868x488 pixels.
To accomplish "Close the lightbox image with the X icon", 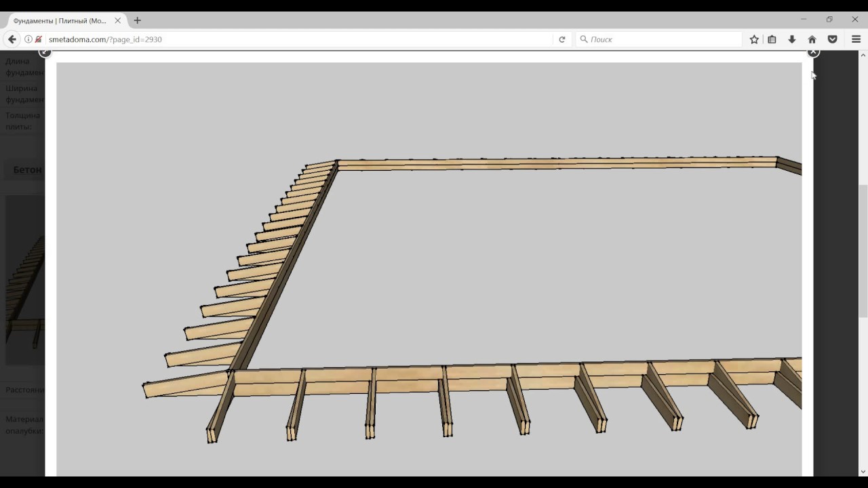I will [x=813, y=52].
